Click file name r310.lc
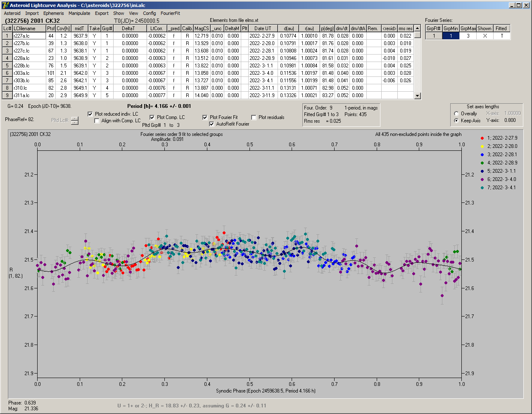 coord(29,88)
